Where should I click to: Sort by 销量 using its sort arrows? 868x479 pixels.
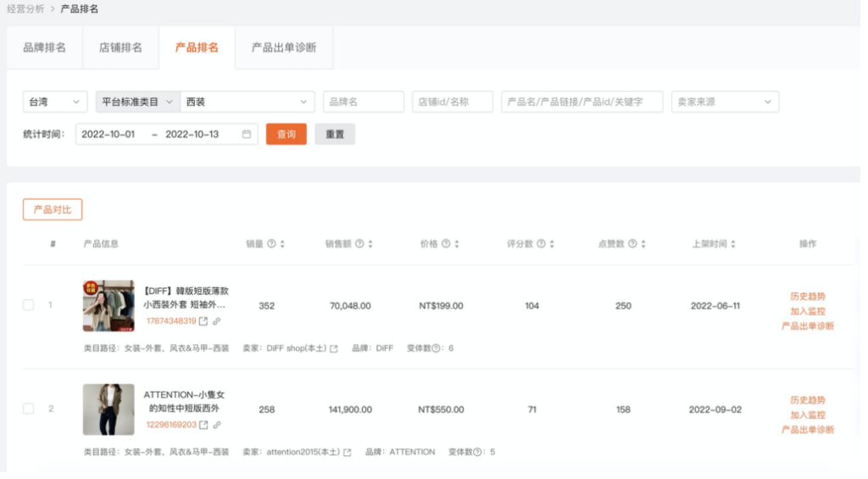282,244
